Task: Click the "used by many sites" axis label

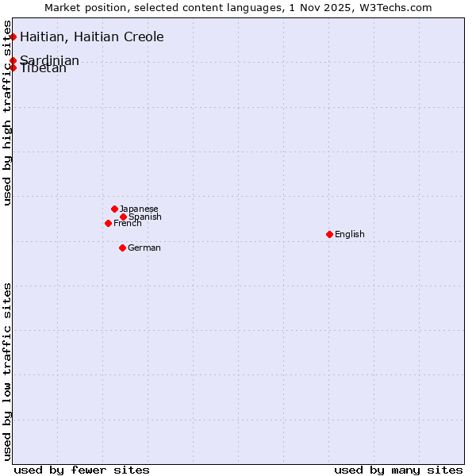Action: 398,470
